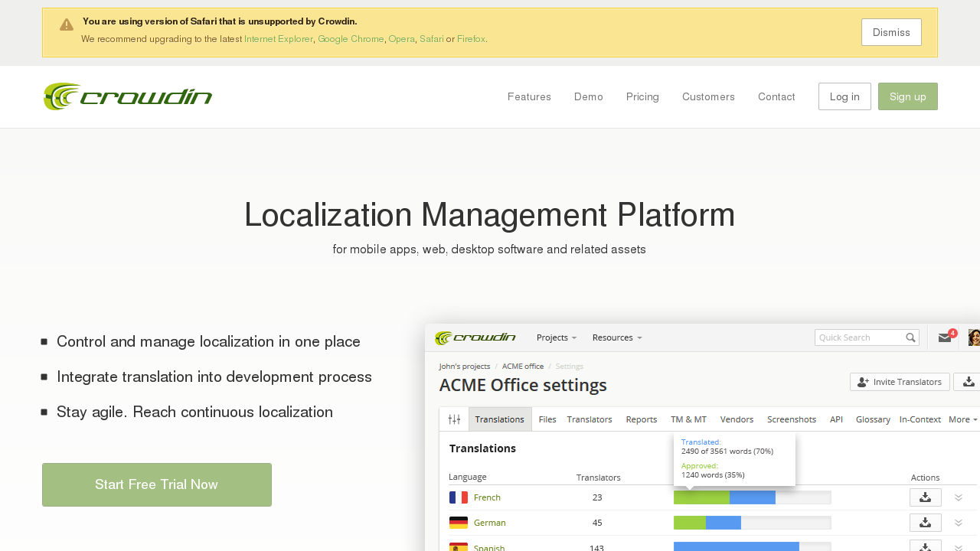Open the More dropdown in settings tabs
This screenshot has height=551, width=980.
[963, 419]
